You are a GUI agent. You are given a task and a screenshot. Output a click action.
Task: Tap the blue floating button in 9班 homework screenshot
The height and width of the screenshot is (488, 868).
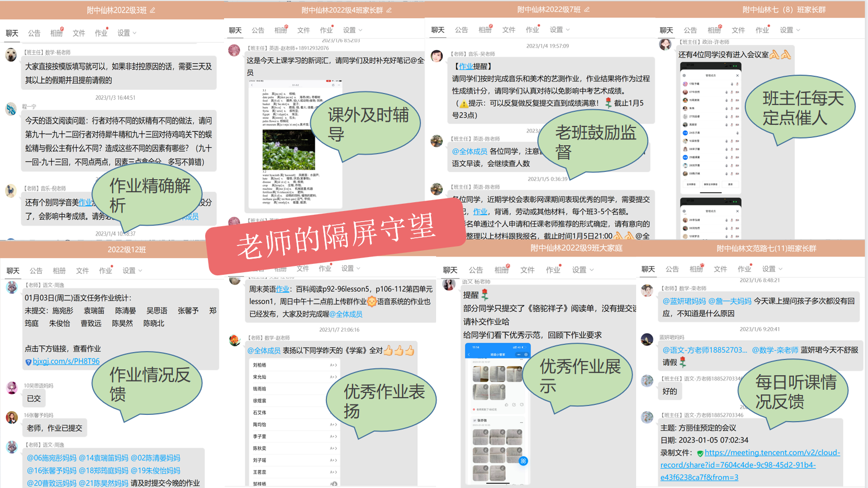coord(523,461)
